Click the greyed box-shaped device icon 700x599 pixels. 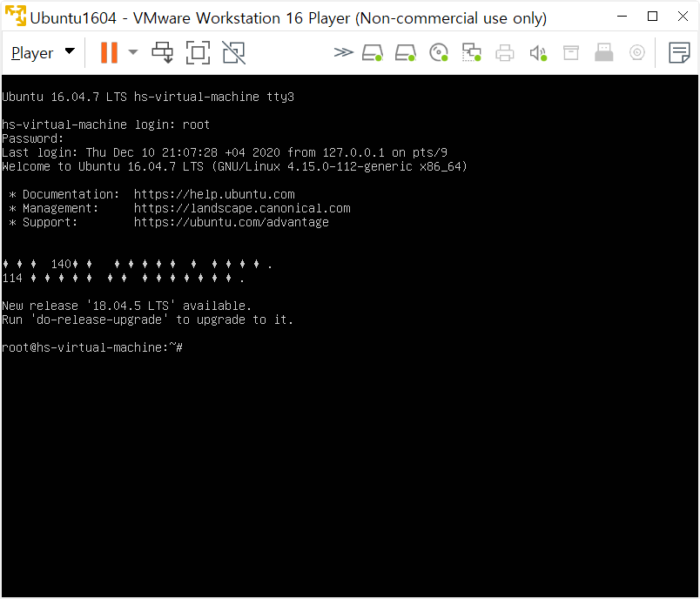point(571,52)
